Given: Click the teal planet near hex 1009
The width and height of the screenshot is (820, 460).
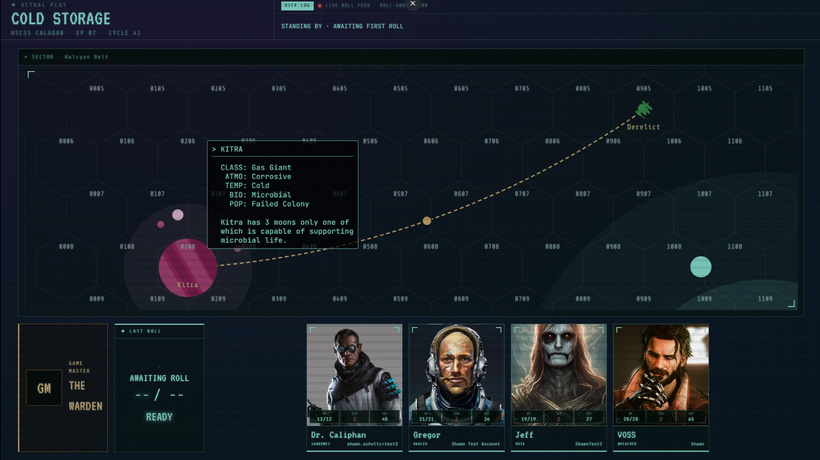Looking at the screenshot, I should point(701,267).
